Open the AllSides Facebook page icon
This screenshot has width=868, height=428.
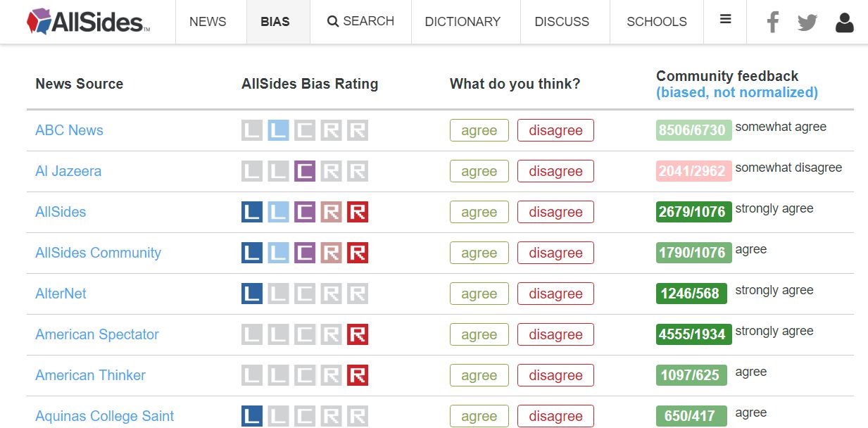(773, 23)
